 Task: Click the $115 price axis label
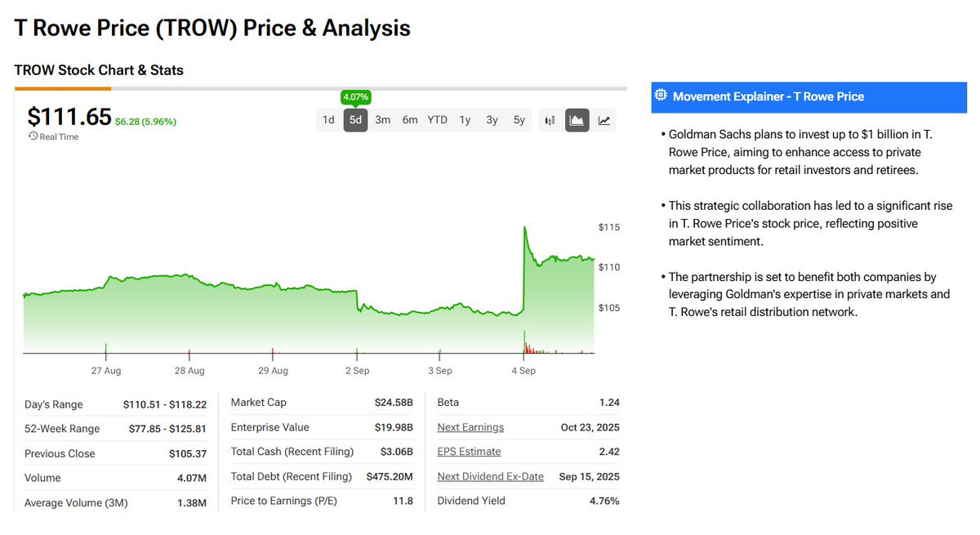click(608, 226)
